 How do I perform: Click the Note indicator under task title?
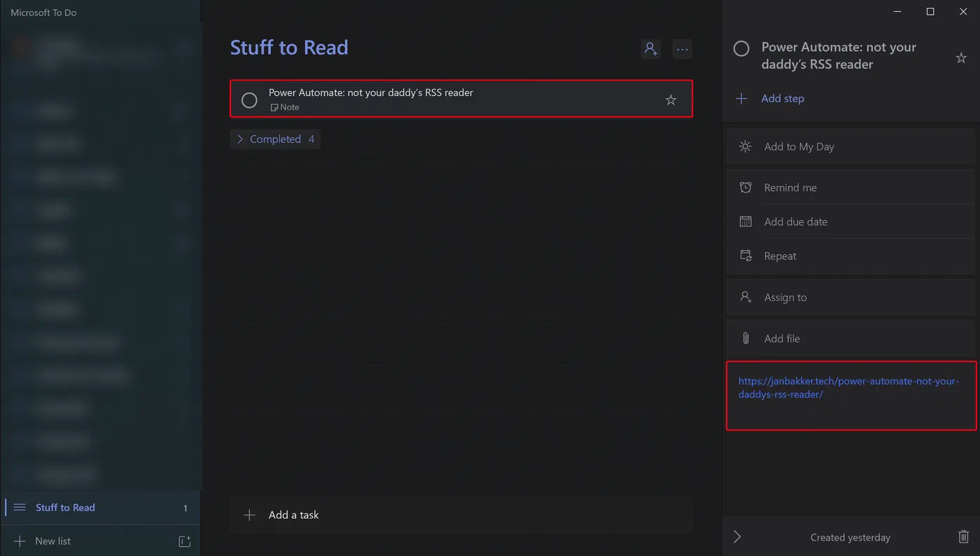tap(285, 107)
